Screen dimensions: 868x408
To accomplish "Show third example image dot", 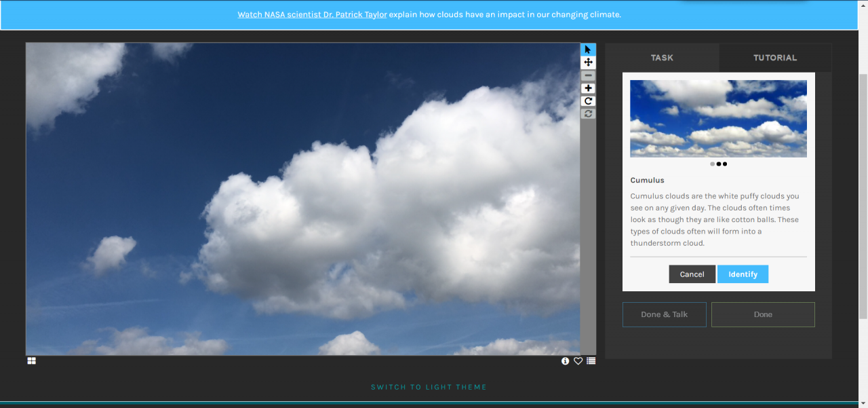I will [x=725, y=164].
